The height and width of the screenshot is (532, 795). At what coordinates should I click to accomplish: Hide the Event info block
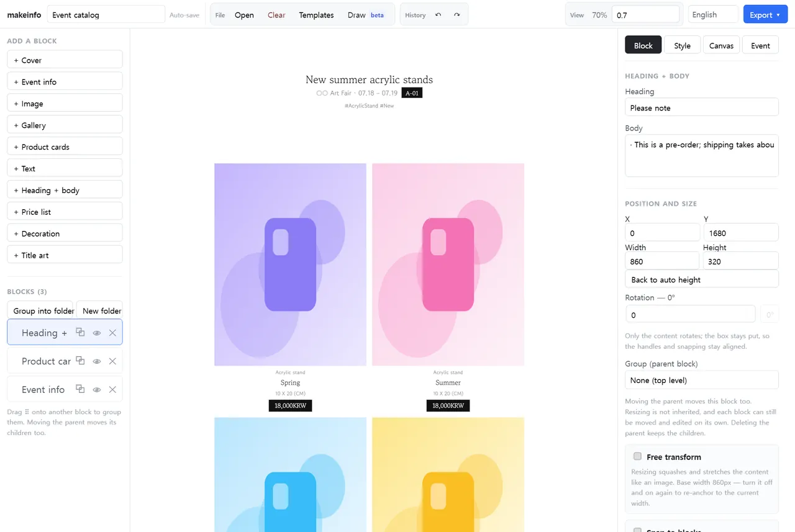click(x=97, y=390)
